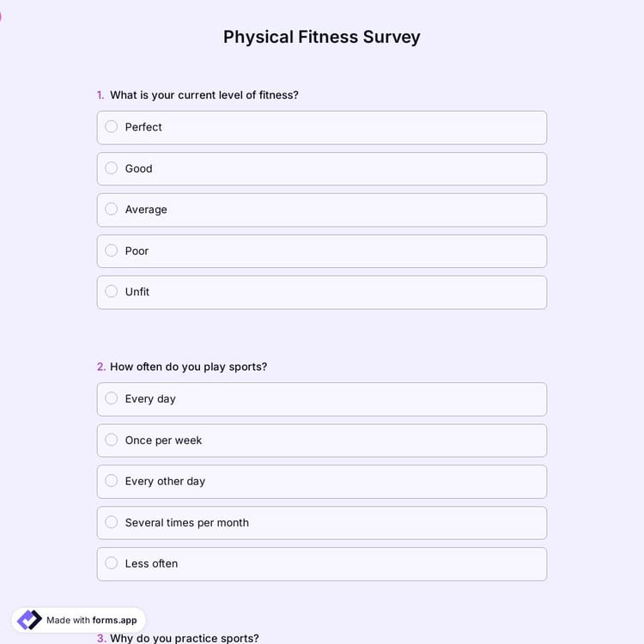Click question 1 fitness level heading

click(x=204, y=95)
